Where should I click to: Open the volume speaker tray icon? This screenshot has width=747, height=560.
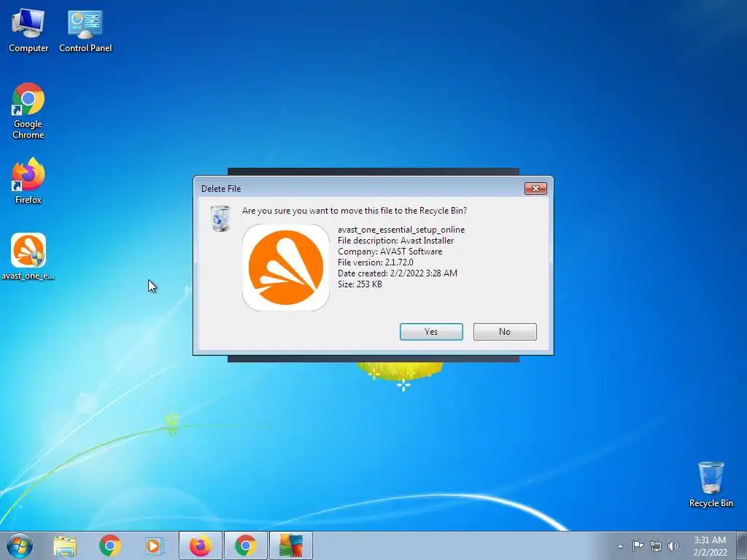tap(673, 545)
